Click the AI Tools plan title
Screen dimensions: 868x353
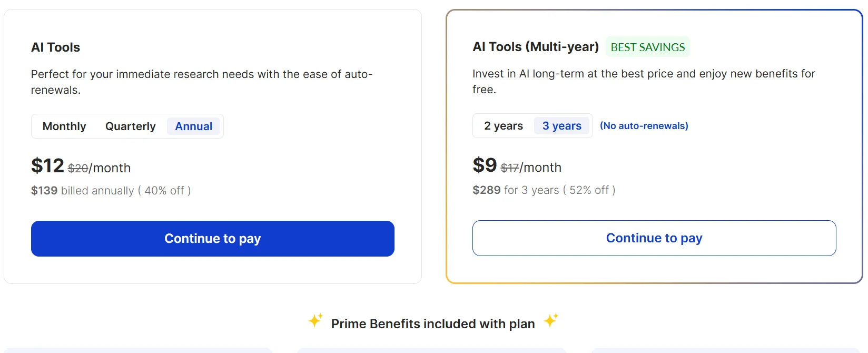56,47
